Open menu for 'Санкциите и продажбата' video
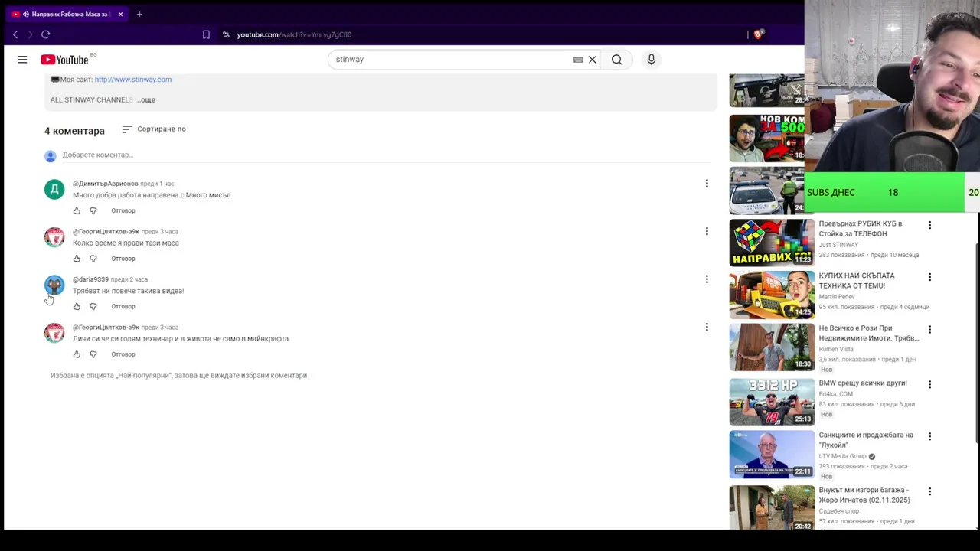Screen dimensions: 980x551 tap(929, 436)
